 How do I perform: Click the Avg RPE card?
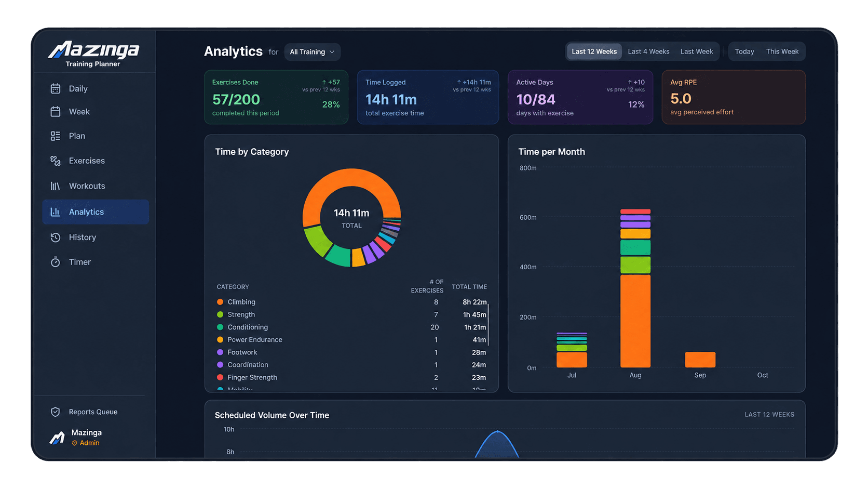click(734, 97)
